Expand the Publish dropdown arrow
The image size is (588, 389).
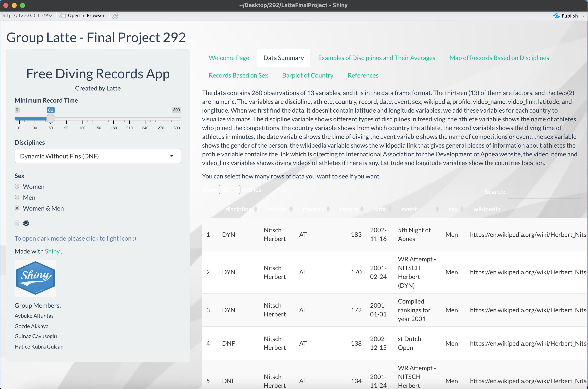(583, 16)
